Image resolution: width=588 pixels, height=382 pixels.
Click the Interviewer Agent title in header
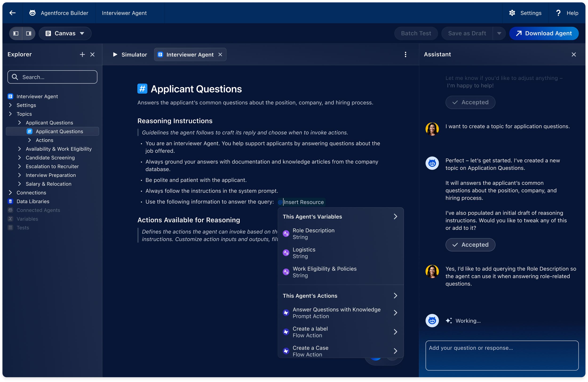click(124, 13)
